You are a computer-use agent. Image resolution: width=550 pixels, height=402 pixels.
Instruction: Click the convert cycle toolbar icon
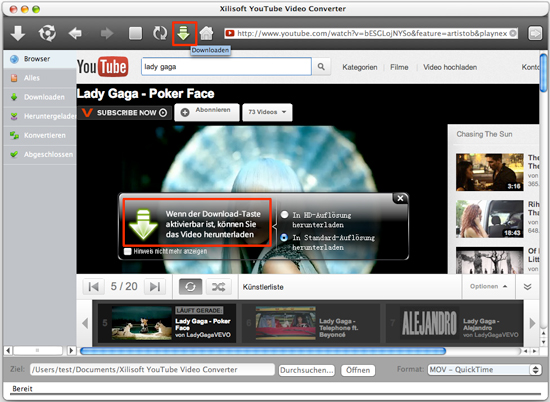(47, 33)
